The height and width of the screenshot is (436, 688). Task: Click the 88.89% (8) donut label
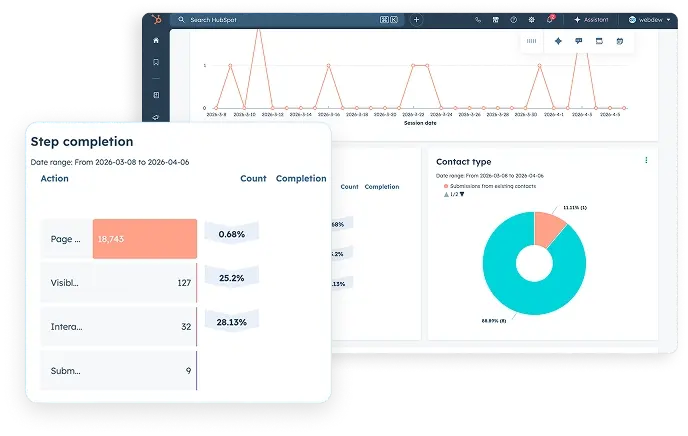pyautogui.click(x=494, y=321)
